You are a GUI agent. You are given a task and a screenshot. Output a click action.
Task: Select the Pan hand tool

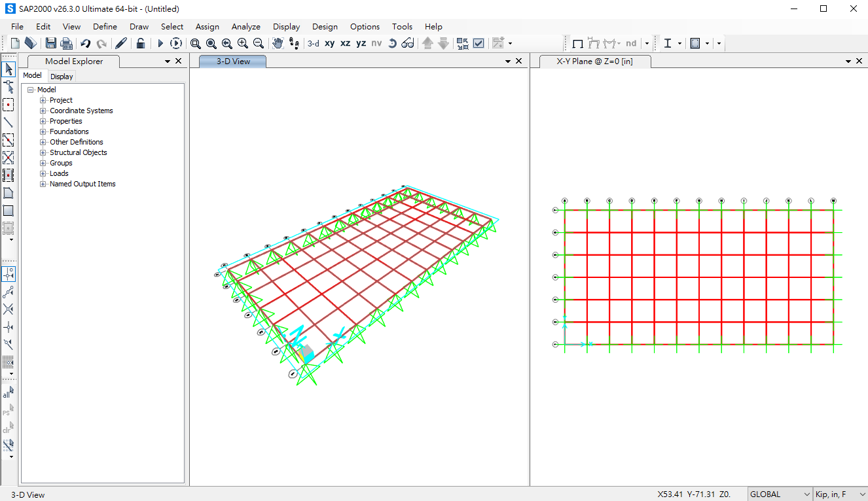click(x=278, y=43)
